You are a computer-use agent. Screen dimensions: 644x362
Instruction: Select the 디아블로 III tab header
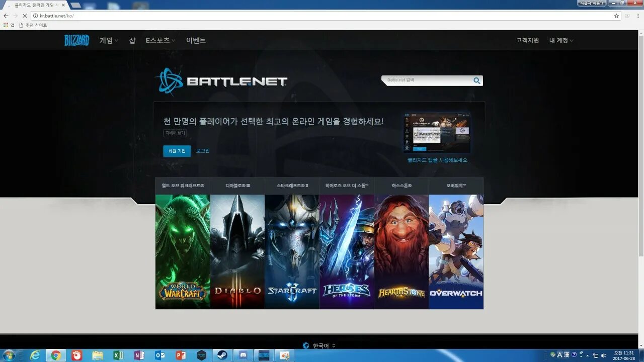click(x=237, y=186)
